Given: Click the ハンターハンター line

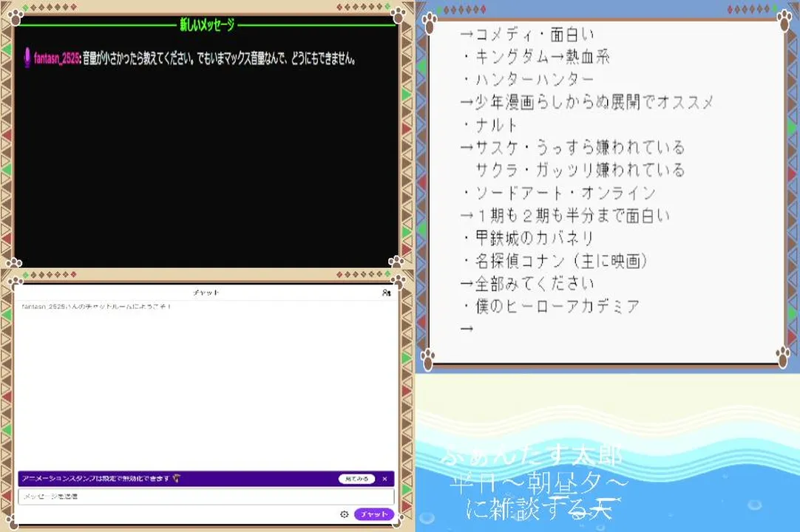Looking at the screenshot, I should [529, 80].
